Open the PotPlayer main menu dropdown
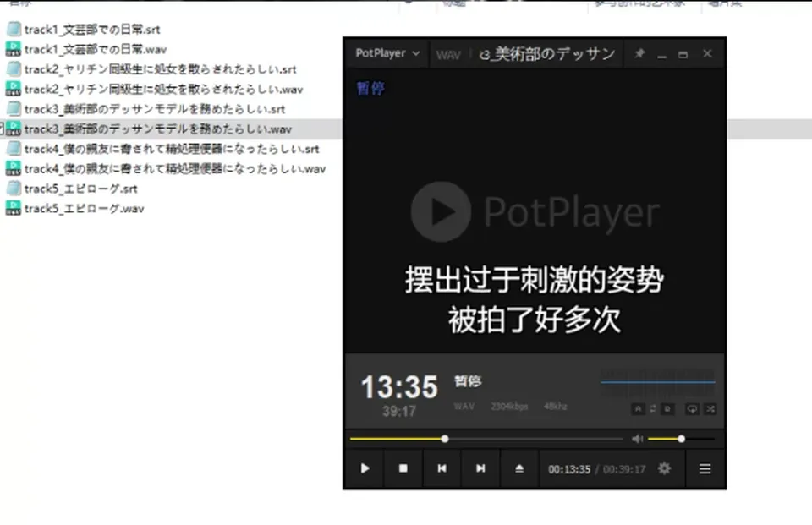812x525 pixels. click(x=387, y=53)
